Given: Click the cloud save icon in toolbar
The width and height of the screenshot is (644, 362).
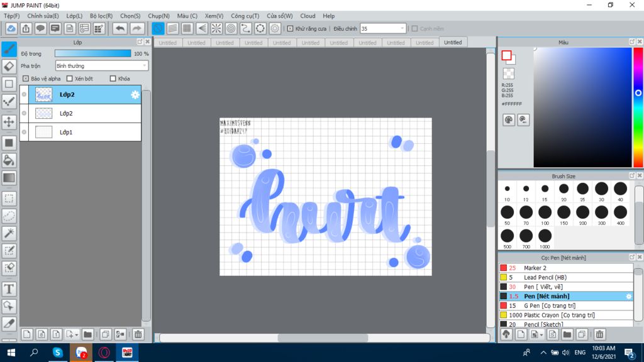Looking at the screenshot, I should tap(11, 28).
